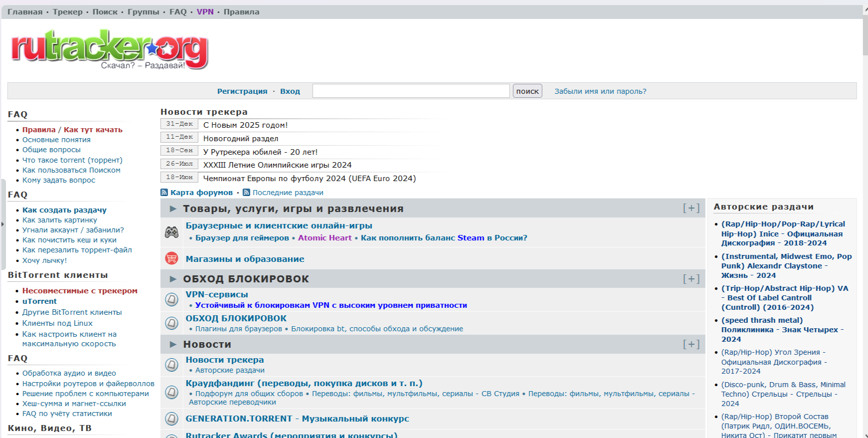Click the feed icon beside Последние раздачи

[246, 193]
